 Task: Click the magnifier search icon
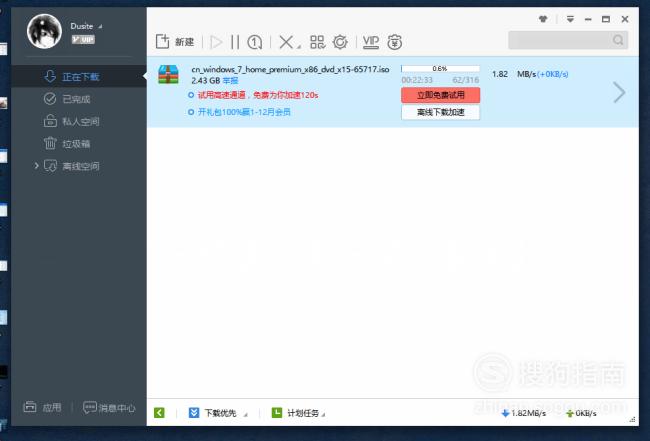point(618,40)
